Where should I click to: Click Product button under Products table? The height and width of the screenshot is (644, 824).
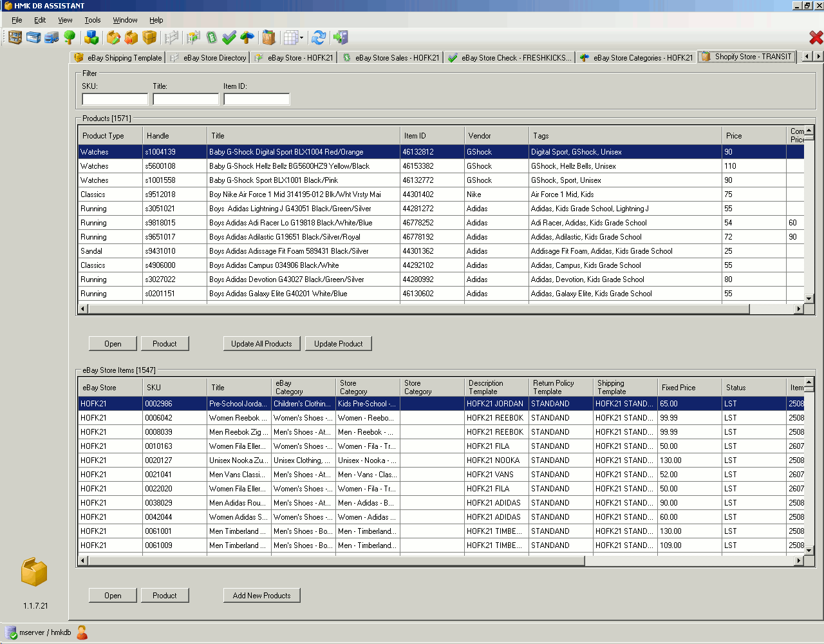click(x=165, y=344)
